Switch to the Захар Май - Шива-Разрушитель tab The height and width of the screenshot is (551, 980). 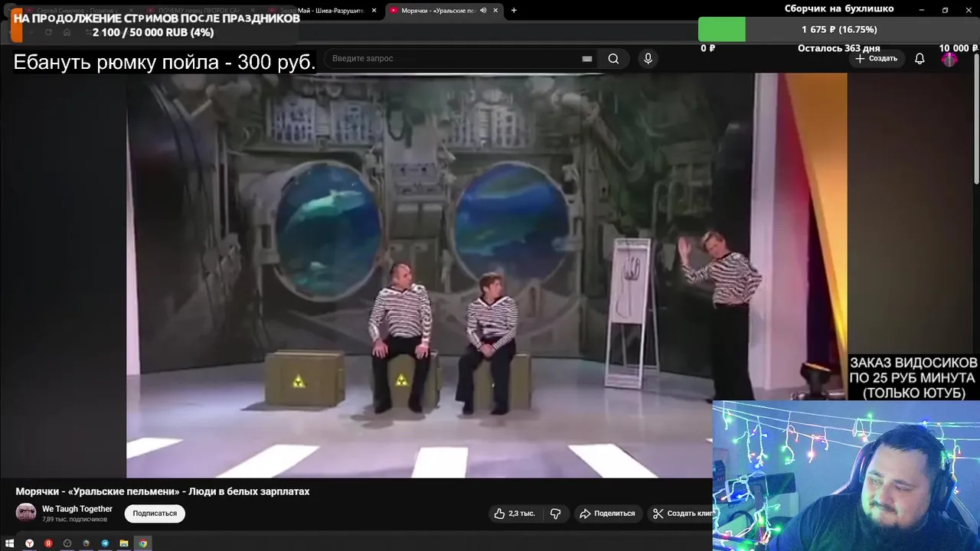click(x=322, y=11)
